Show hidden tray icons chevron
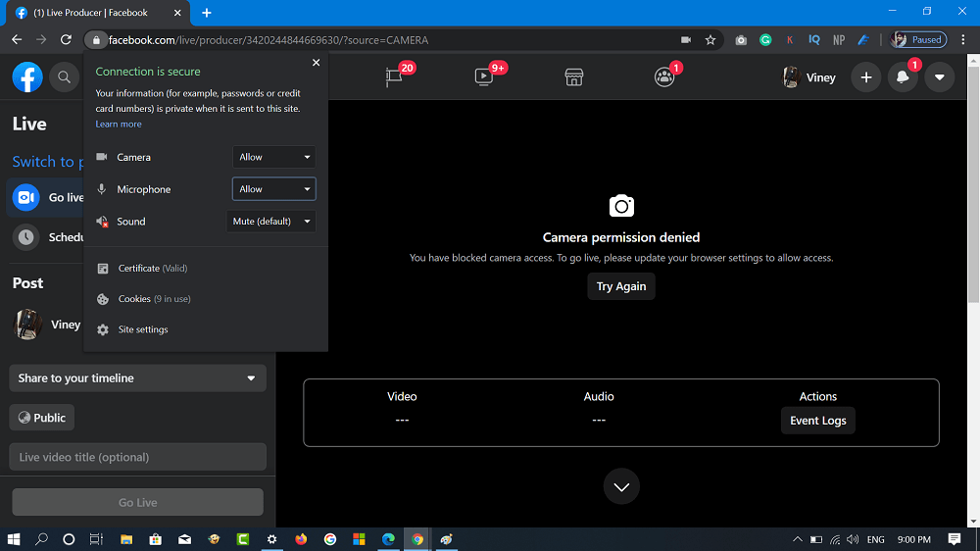Screen dimensions: 980x551 (798, 539)
